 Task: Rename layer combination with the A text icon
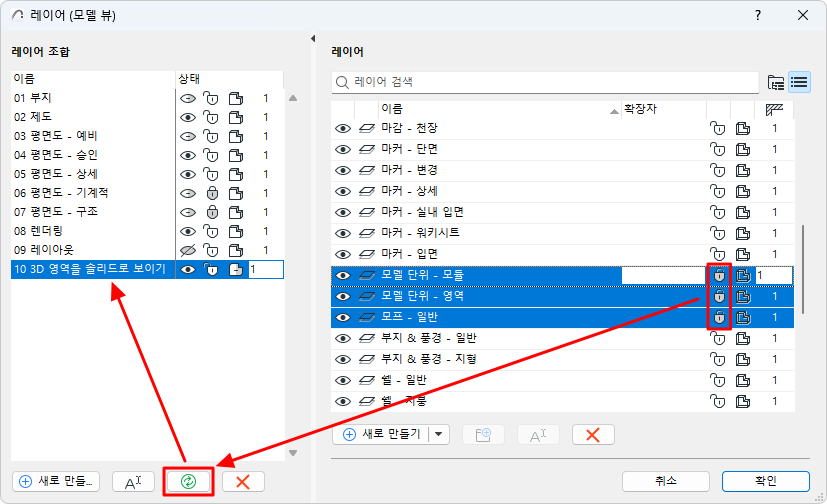(x=133, y=481)
